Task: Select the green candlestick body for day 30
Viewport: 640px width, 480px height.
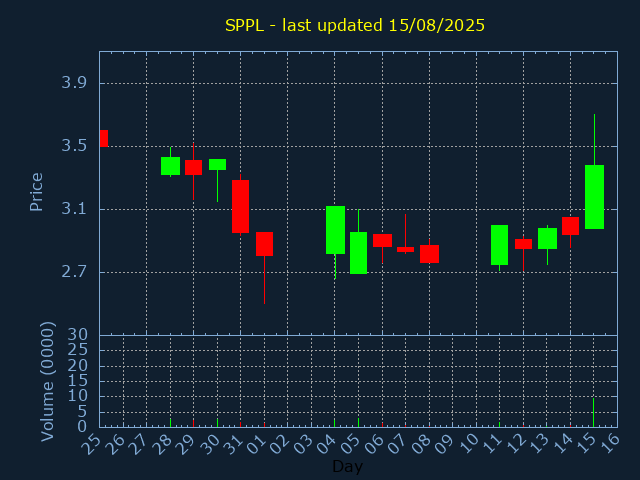Action: (x=218, y=164)
